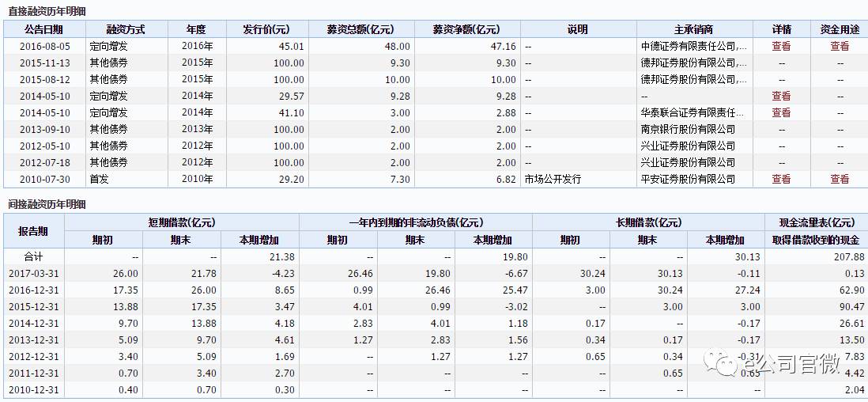Select the 合计 row label
The width and height of the screenshot is (868, 402).
pyautogui.click(x=33, y=257)
